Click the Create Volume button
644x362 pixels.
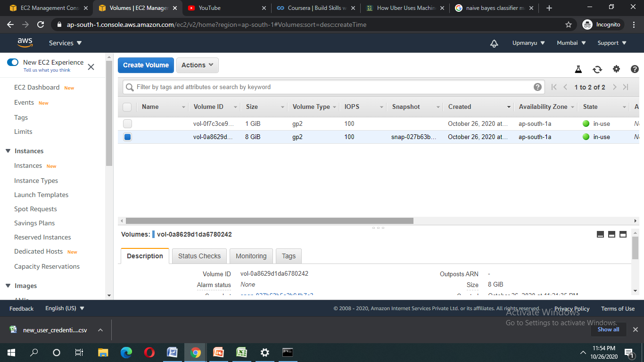[146, 65]
